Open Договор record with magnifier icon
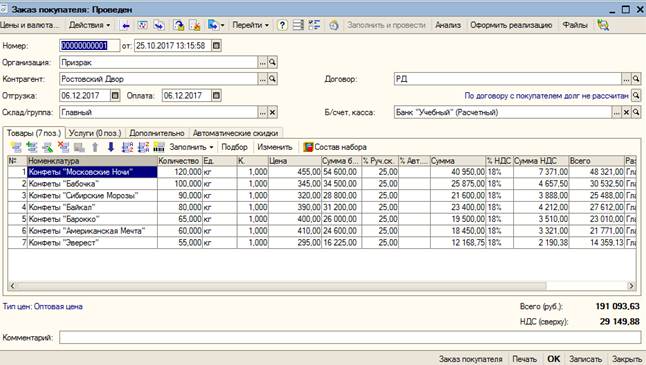Image resolution: width=646 pixels, height=365 pixels. point(636,79)
